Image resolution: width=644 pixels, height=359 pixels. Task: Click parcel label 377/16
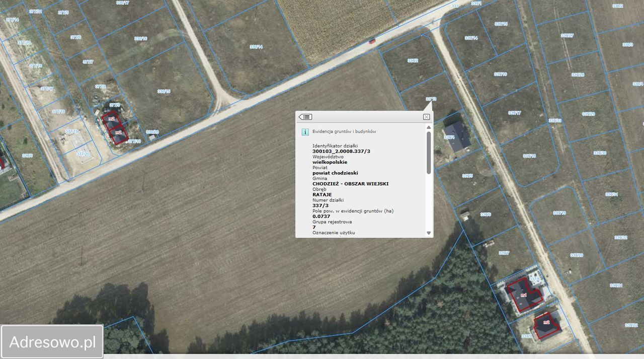[x=35, y=66]
